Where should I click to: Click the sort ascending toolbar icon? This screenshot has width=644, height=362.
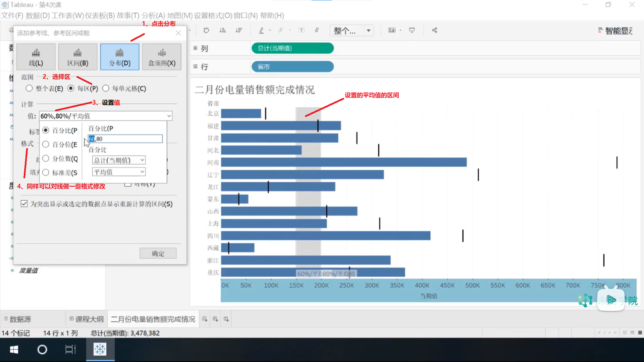pyautogui.click(x=223, y=31)
